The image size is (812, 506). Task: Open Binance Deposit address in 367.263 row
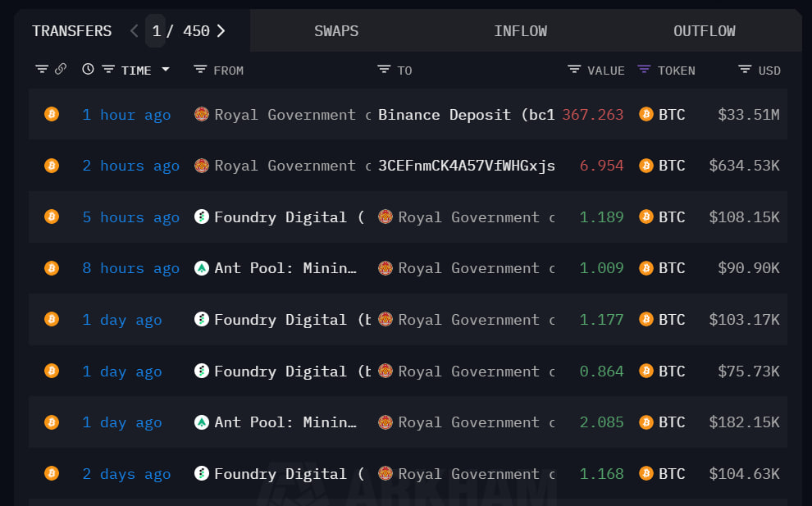466,115
